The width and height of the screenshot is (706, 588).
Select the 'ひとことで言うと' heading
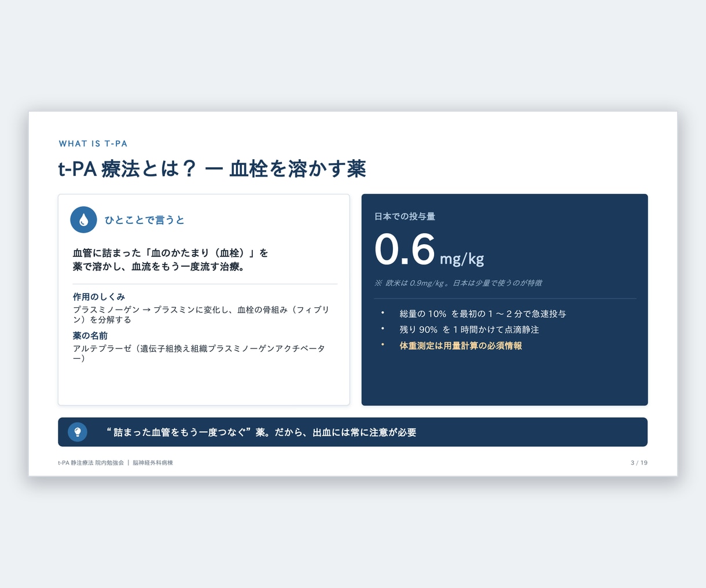(x=145, y=220)
